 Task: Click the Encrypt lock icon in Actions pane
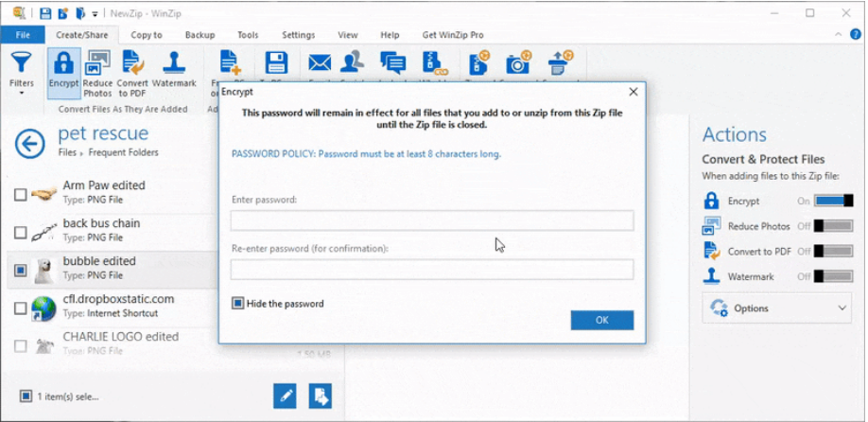[711, 201]
